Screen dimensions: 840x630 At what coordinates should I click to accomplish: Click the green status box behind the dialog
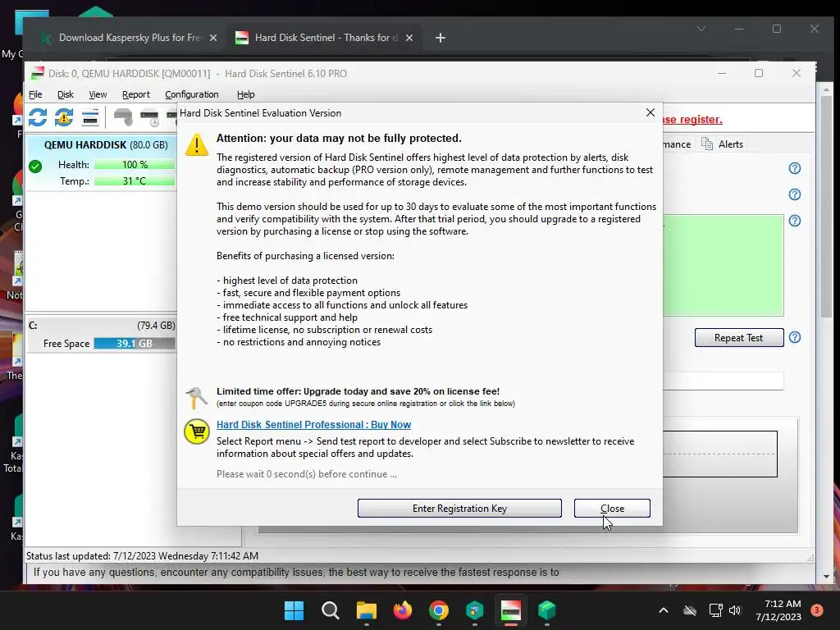(724, 266)
